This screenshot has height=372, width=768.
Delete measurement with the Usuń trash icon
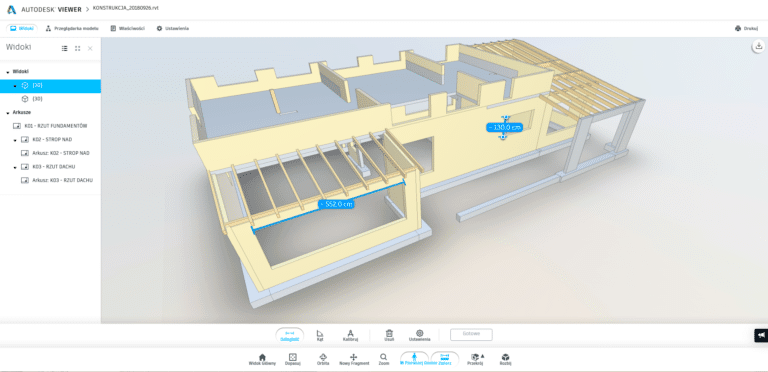click(389, 335)
